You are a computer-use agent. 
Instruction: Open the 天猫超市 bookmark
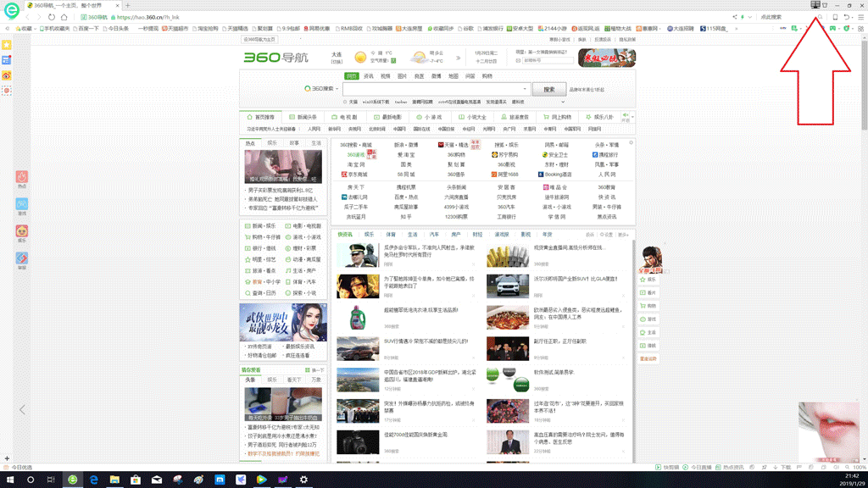point(175,28)
